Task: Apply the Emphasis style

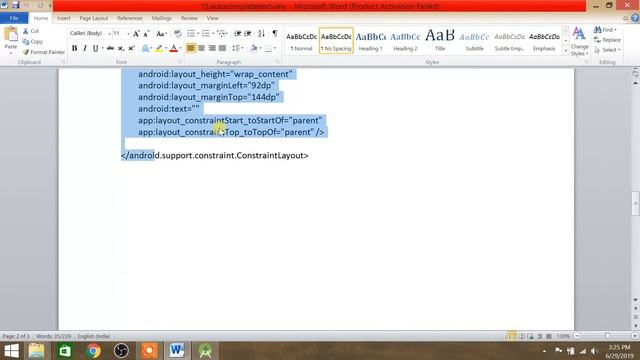Action: (x=544, y=41)
